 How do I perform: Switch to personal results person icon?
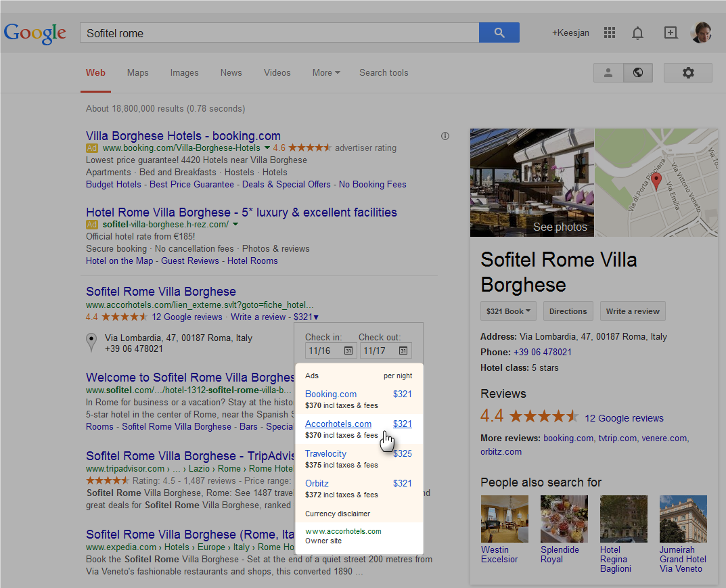(608, 72)
